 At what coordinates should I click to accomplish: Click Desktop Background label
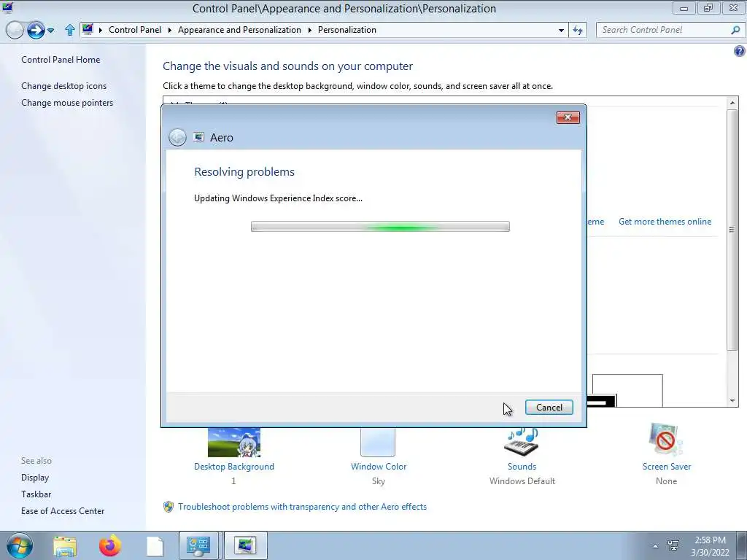pyautogui.click(x=234, y=467)
